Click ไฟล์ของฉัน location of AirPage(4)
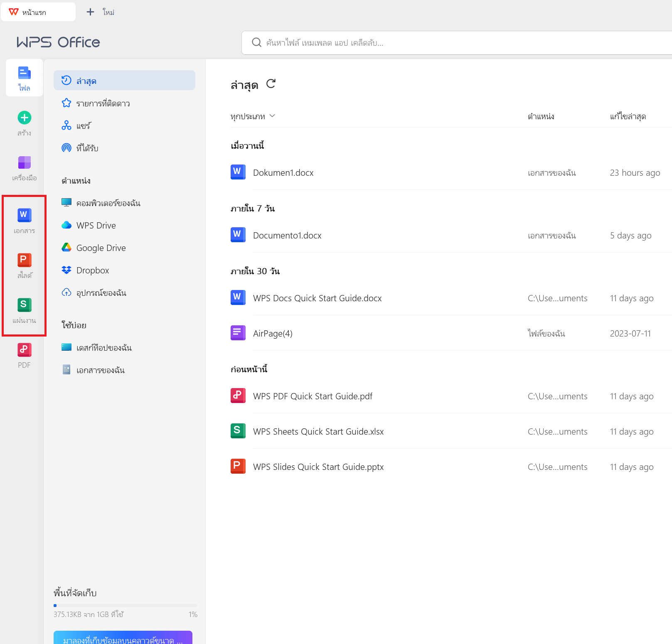Image resolution: width=672 pixels, height=644 pixels. 546,333
